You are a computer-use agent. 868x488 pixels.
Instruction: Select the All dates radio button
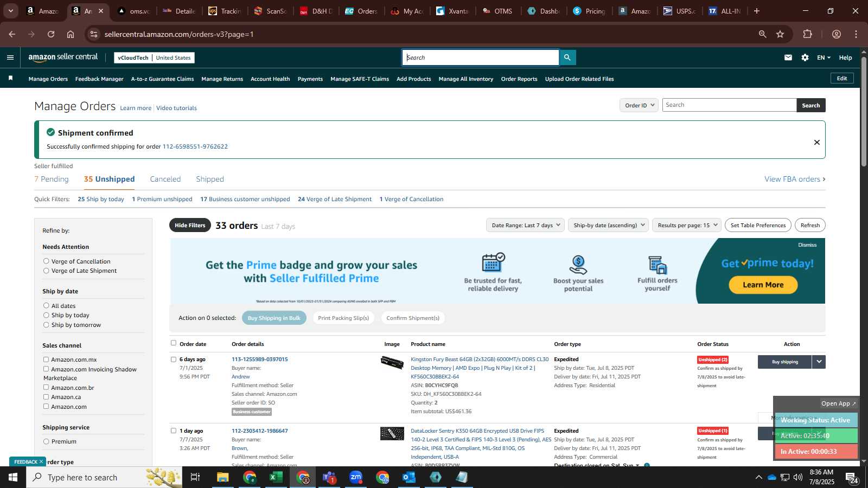pyautogui.click(x=46, y=305)
